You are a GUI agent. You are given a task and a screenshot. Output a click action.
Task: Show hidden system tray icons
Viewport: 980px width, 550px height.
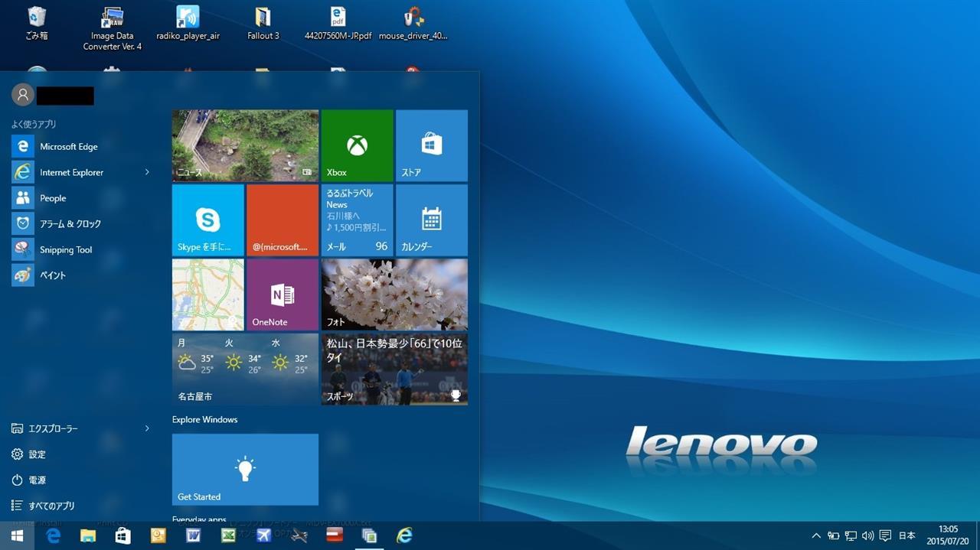[x=815, y=536]
